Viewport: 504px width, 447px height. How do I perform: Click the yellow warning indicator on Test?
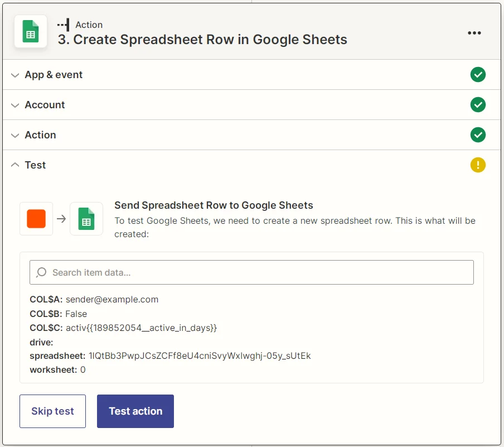[x=478, y=165]
